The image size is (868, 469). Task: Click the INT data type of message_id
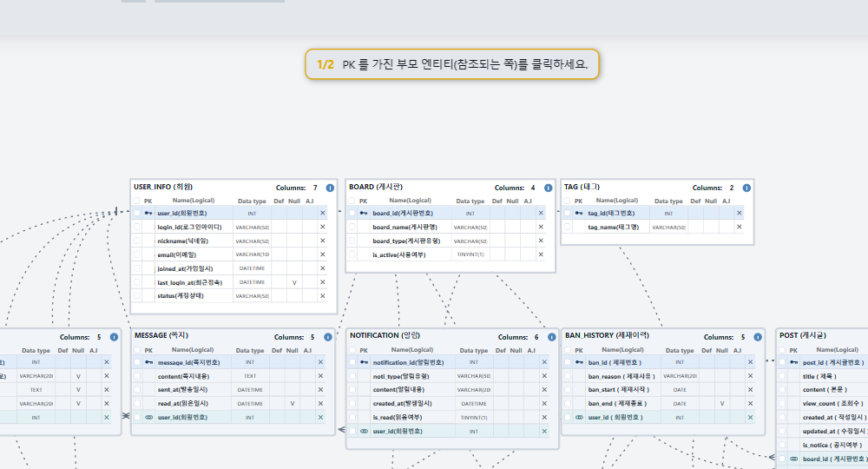pyautogui.click(x=250, y=362)
